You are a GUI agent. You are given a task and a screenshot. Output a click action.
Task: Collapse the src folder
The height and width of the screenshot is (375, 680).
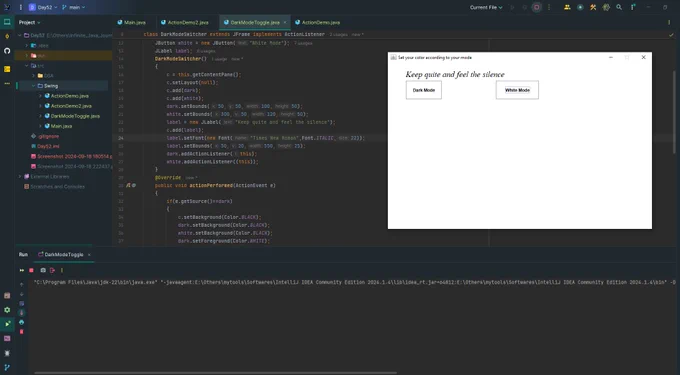[x=26, y=65]
